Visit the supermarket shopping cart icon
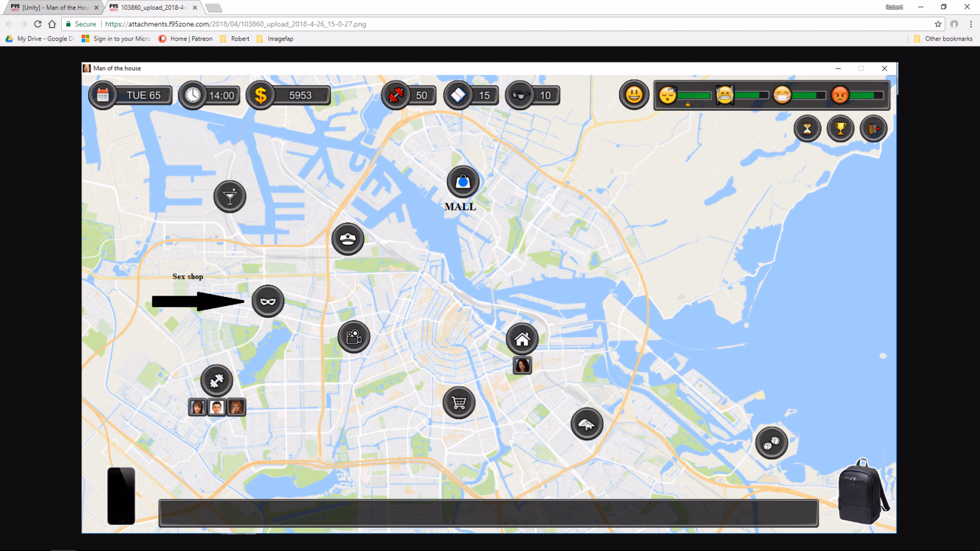This screenshot has height=551, width=980. pyautogui.click(x=459, y=402)
